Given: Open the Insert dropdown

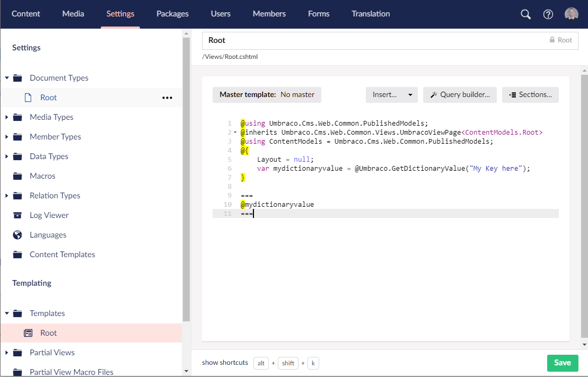Looking at the screenshot, I should point(391,94).
